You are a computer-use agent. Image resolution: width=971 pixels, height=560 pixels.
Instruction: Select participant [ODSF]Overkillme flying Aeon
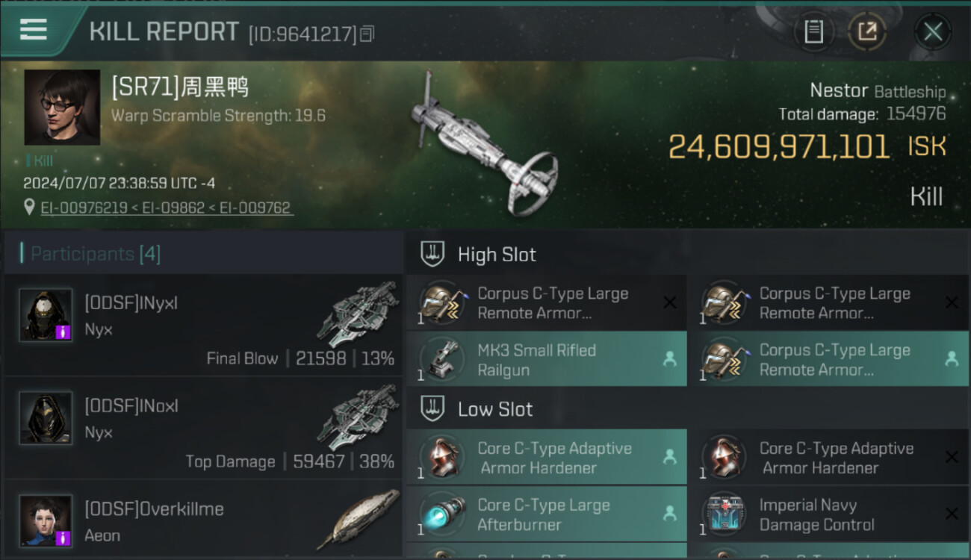coord(203,520)
